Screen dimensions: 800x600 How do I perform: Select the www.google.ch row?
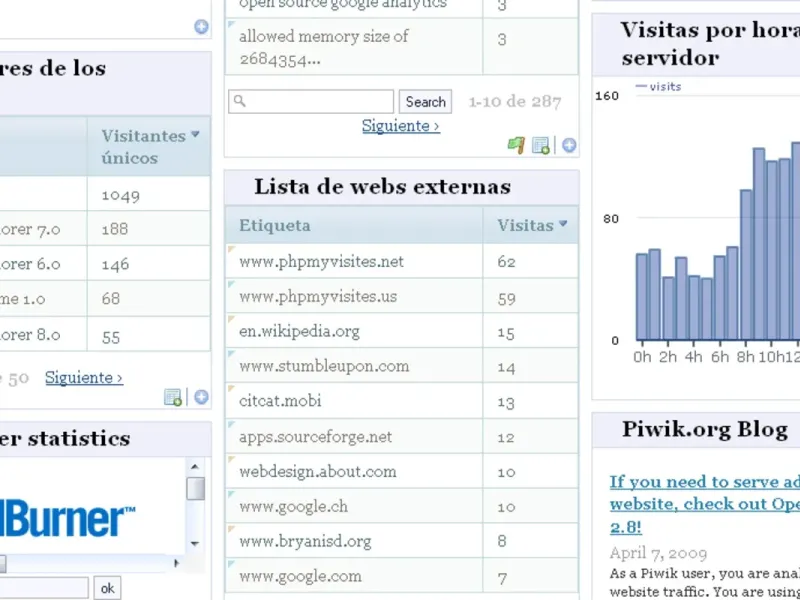(x=402, y=506)
